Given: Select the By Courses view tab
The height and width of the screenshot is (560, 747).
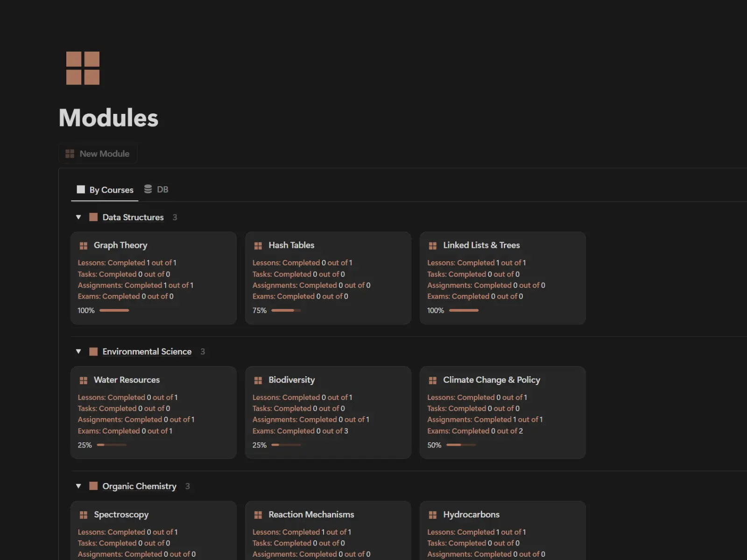Looking at the screenshot, I should [x=105, y=190].
